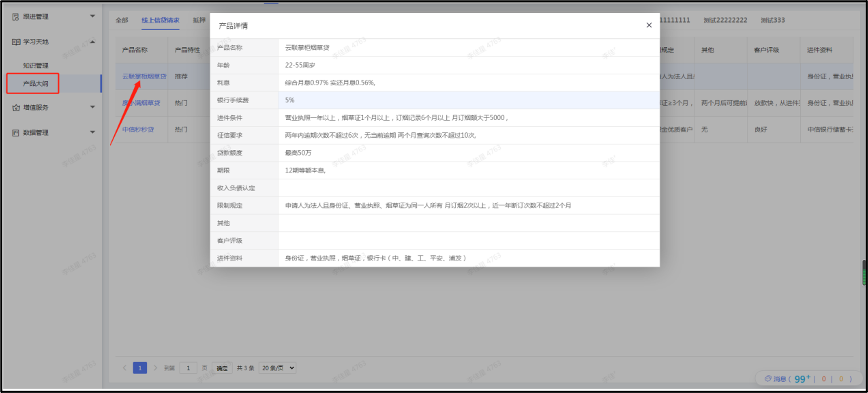
Task: Click the 数据管理 sidebar icon
Action: [x=16, y=133]
